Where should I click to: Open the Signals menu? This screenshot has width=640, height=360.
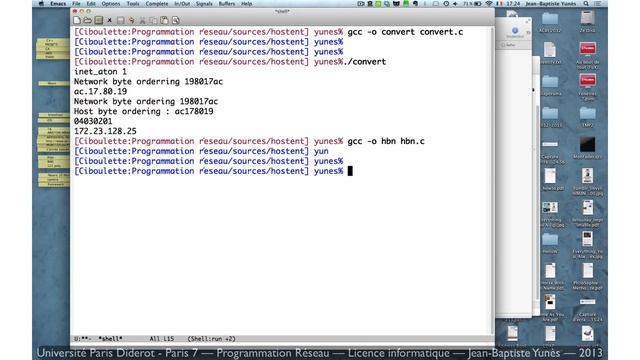[x=204, y=4]
